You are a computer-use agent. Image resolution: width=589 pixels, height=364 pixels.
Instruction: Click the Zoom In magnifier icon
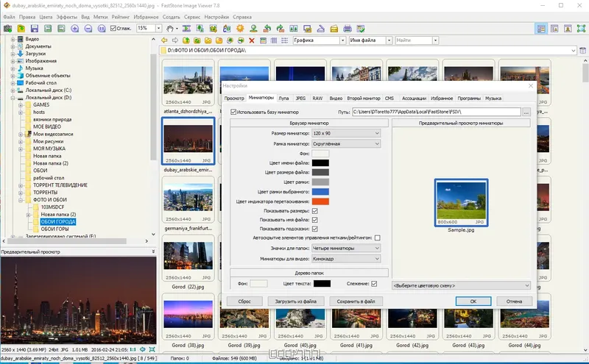click(x=74, y=29)
